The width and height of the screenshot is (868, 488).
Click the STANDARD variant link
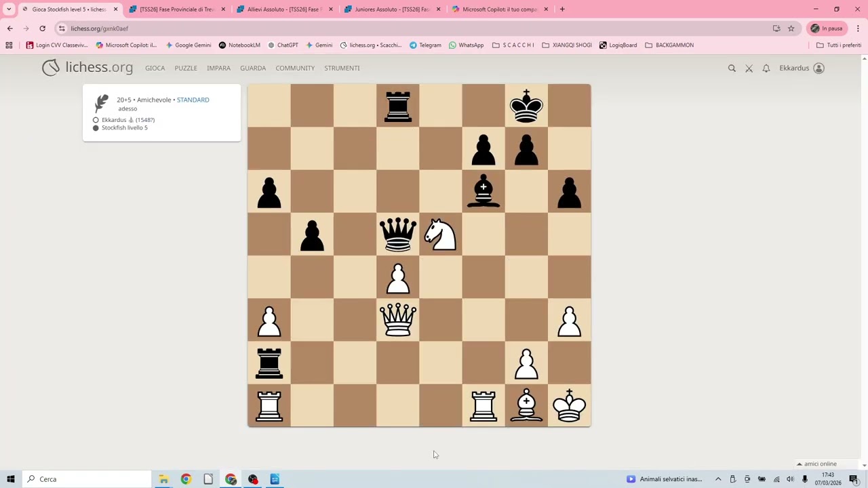(x=193, y=100)
